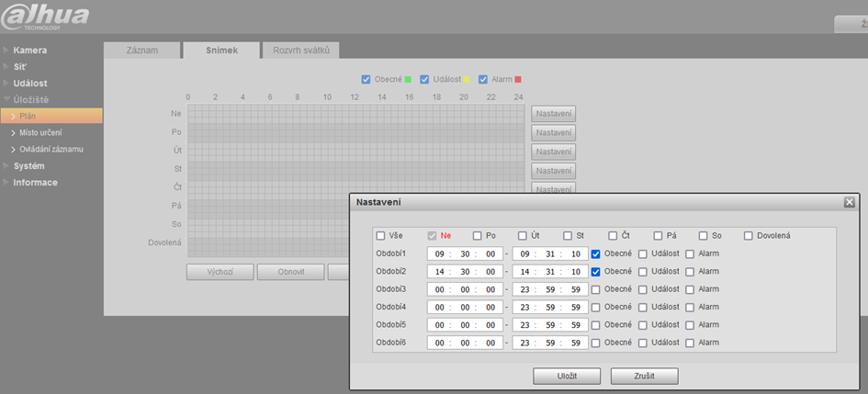
Task: Open the Rozvrh svátků tab
Action: point(300,50)
